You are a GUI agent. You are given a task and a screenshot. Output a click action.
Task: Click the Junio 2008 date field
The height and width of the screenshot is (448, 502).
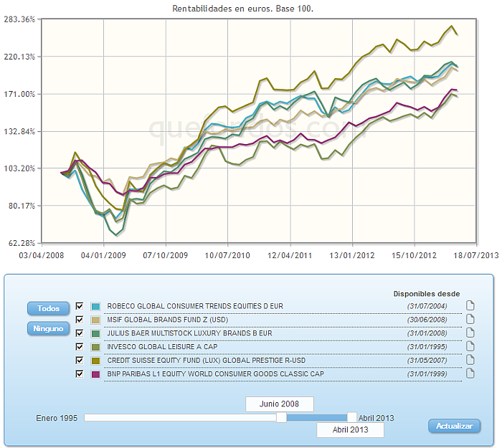pos(280,404)
